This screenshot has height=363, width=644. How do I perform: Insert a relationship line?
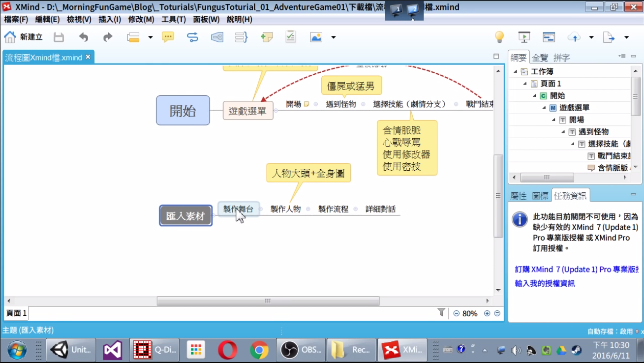click(192, 37)
